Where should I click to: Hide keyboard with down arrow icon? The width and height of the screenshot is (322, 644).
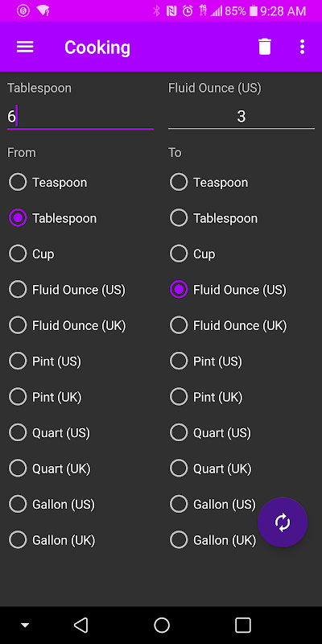25,625
